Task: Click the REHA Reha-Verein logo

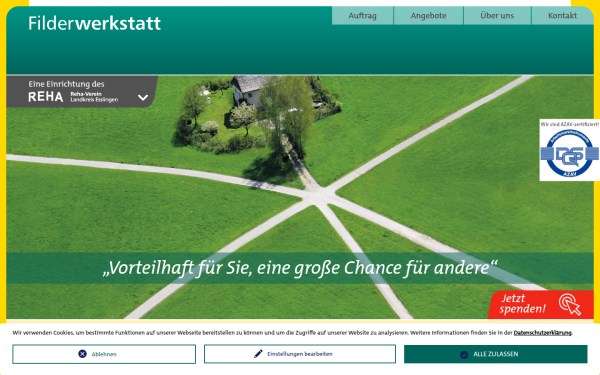Action: (73, 97)
